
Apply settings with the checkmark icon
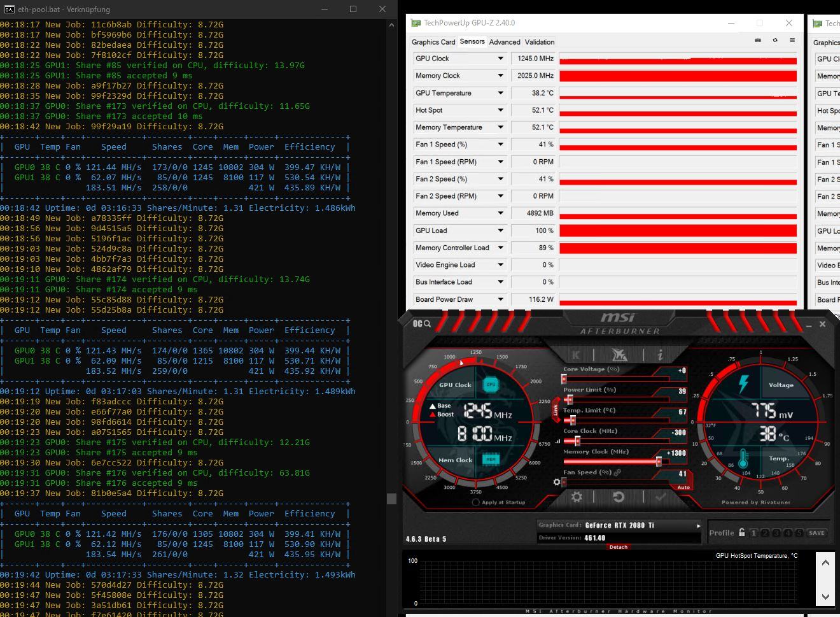click(x=661, y=497)
